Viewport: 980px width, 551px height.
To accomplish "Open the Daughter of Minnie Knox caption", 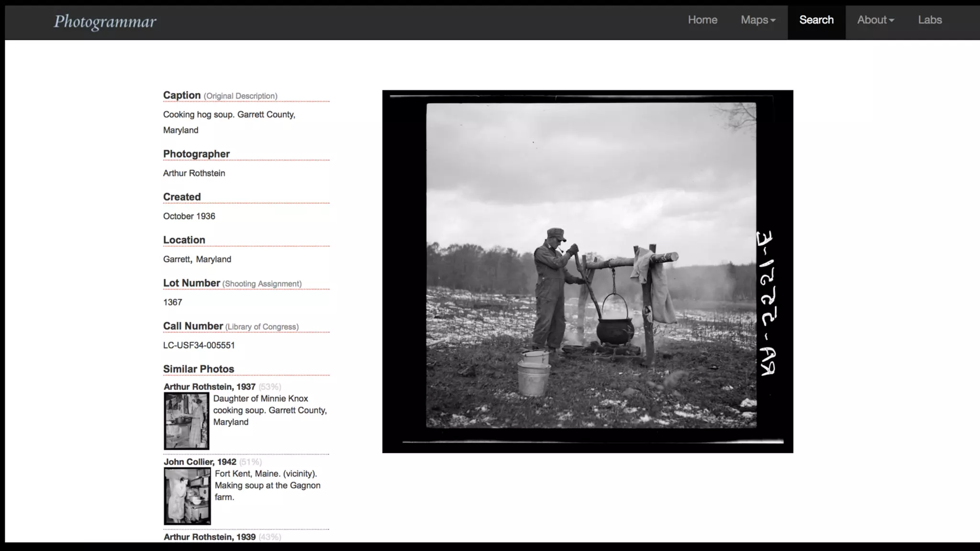I will point(269,410).
